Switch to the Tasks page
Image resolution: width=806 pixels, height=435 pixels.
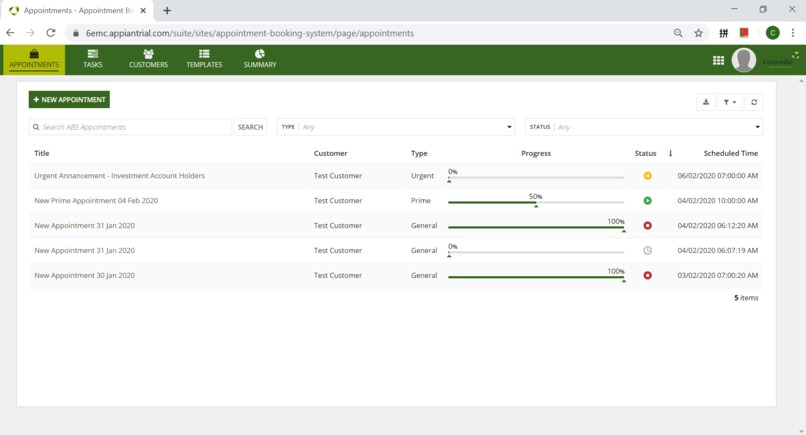pyautogui.click(x=93, y=60)
